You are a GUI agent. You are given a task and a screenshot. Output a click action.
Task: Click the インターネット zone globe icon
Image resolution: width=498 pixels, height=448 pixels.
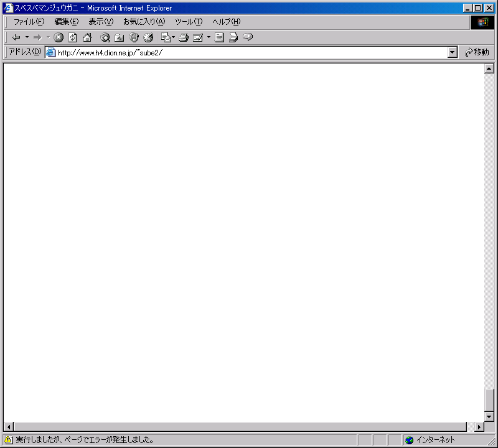[410, 440]
